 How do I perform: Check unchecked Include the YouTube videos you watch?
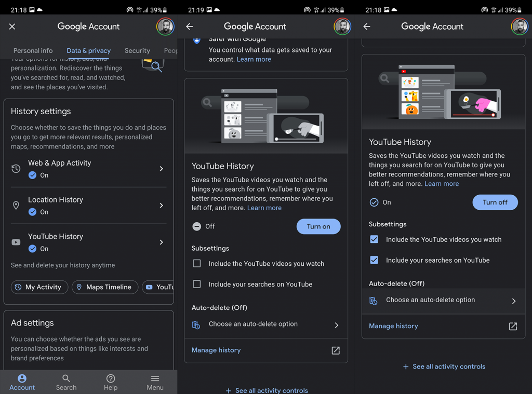197,264
